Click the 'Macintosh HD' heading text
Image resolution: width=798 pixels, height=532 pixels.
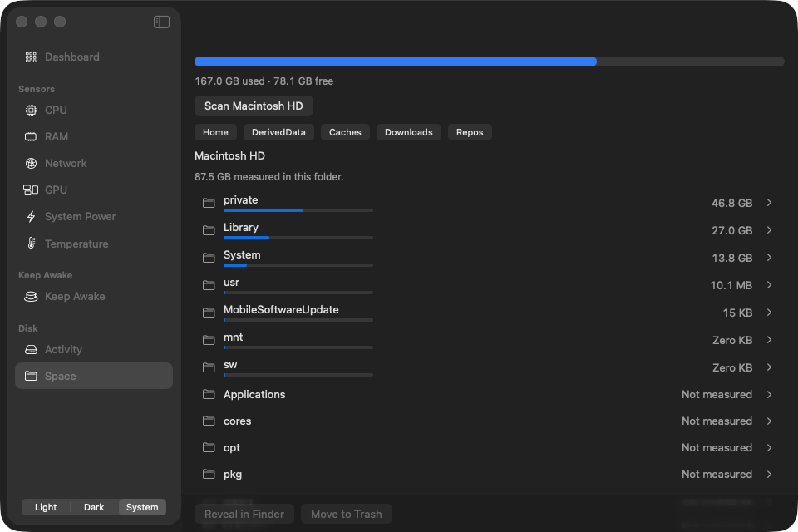point(229,155)
